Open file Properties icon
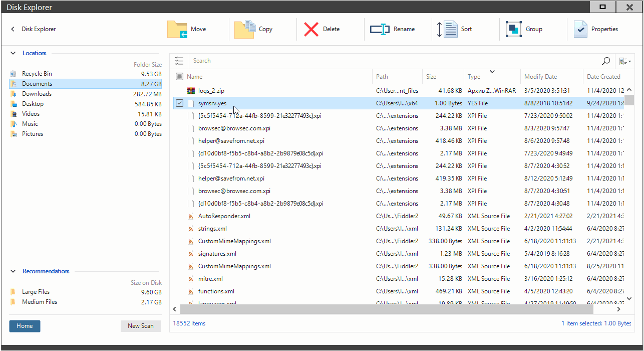The width and height of the screenshot is (644, 351). point(580,30)
